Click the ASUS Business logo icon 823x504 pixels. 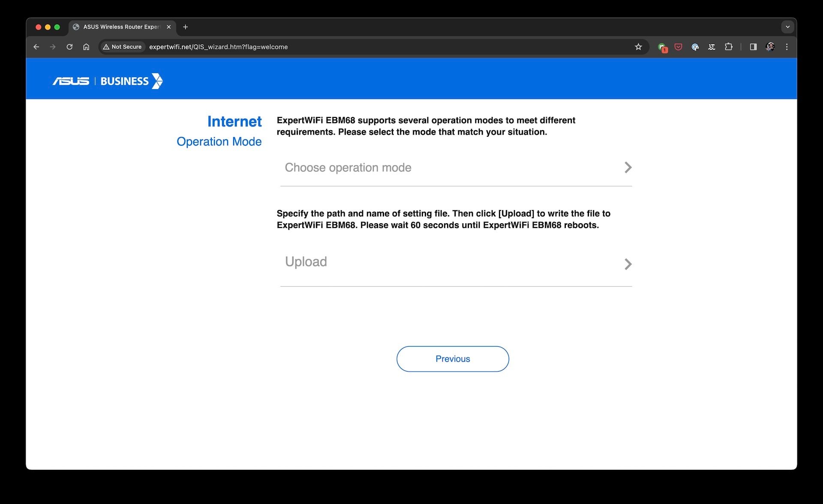[x=109, y=81]
